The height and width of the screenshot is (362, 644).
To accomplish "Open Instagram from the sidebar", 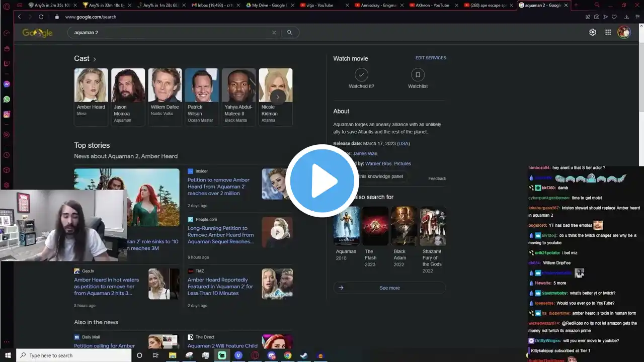I will 7,115.
